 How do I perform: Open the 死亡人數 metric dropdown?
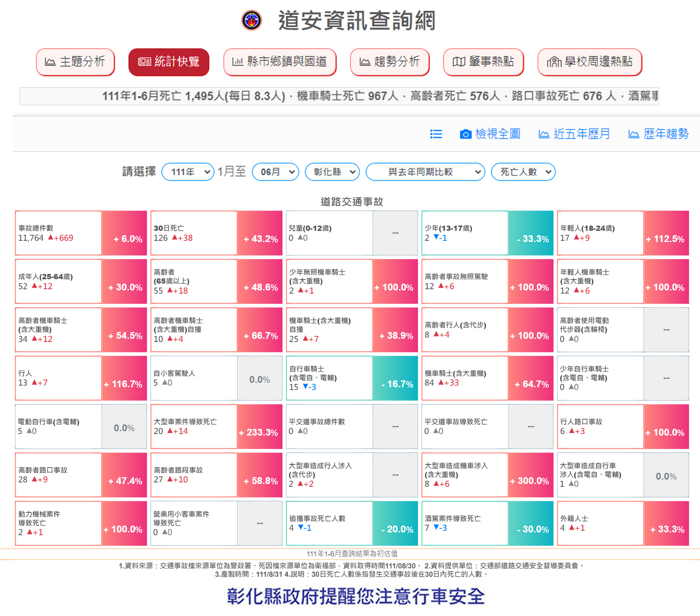coord(523,172)
